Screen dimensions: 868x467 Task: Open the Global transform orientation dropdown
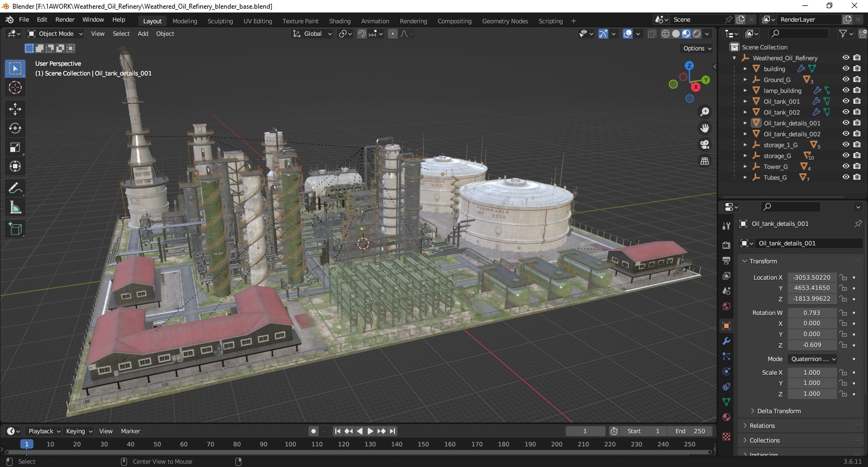click(312, 34)
